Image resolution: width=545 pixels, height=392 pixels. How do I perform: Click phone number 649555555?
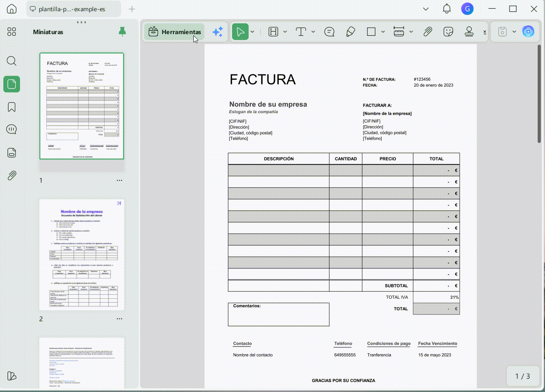(345, 355)
